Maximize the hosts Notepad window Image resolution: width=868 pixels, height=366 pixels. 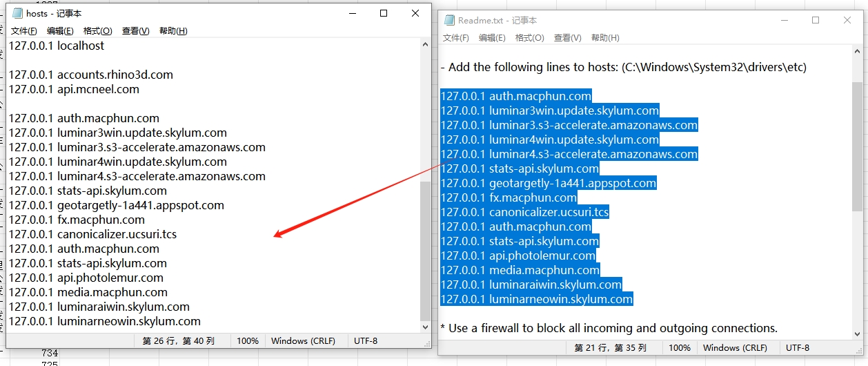384,13
